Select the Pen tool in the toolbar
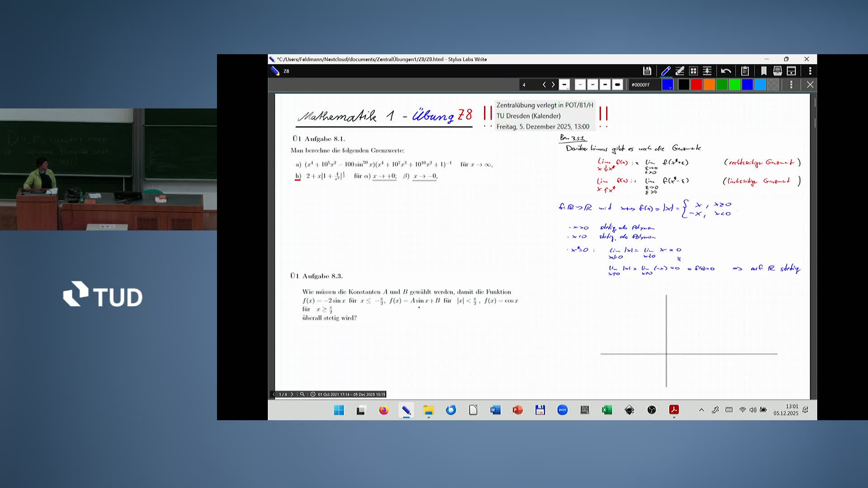This screenshot has width=868, height=488. point(665,71)
